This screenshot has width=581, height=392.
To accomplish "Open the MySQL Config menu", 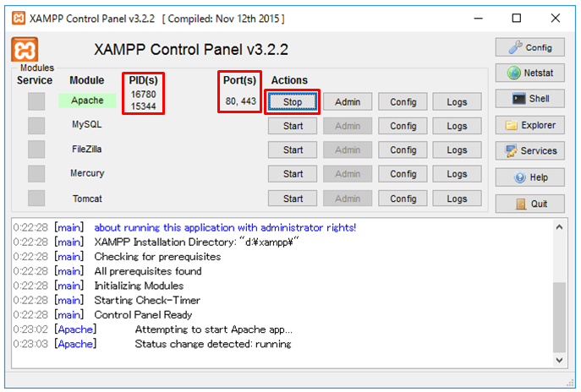I will pos(403,126).
